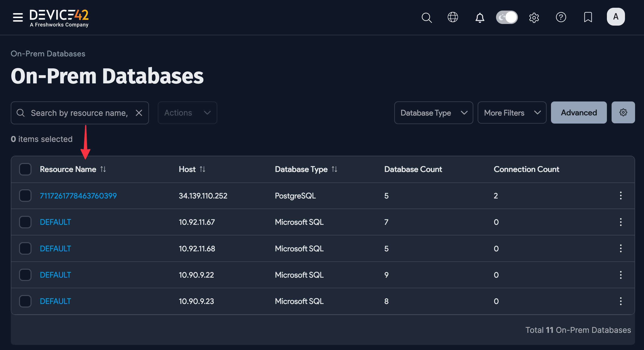Open the global search icon
This screenshot has width=644, height=350.
[x=427, y=17]
